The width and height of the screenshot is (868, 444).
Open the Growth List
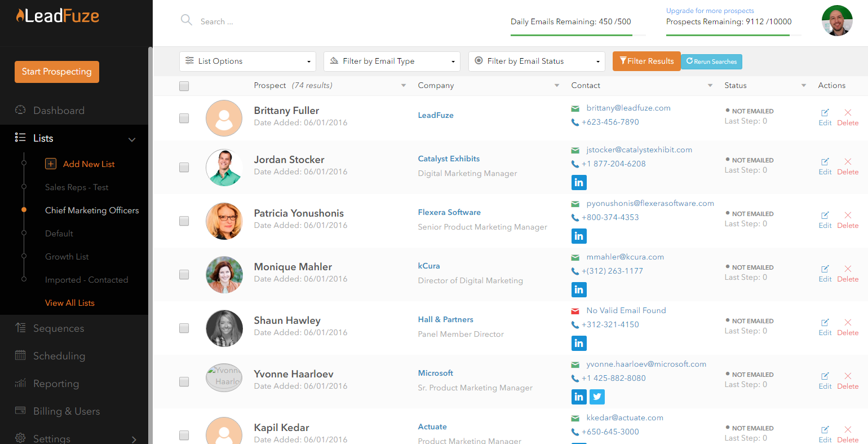pyautogui.click(x=67, y=257)
